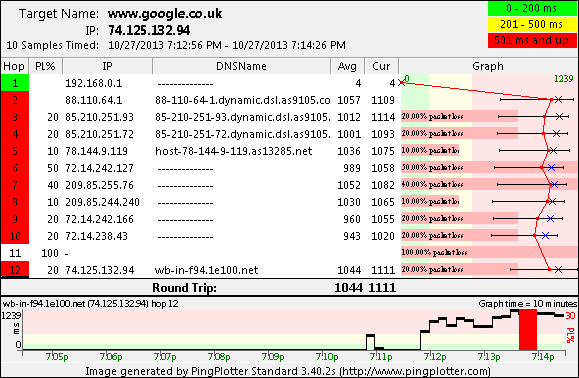The height and width of the screenshot is (378, 579).
Task: Click the Cur column header
Action: pos(381,66)
